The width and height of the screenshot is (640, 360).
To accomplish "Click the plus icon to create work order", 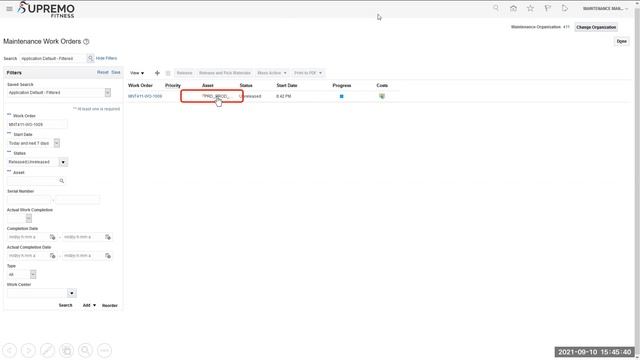I will (157, 73).
